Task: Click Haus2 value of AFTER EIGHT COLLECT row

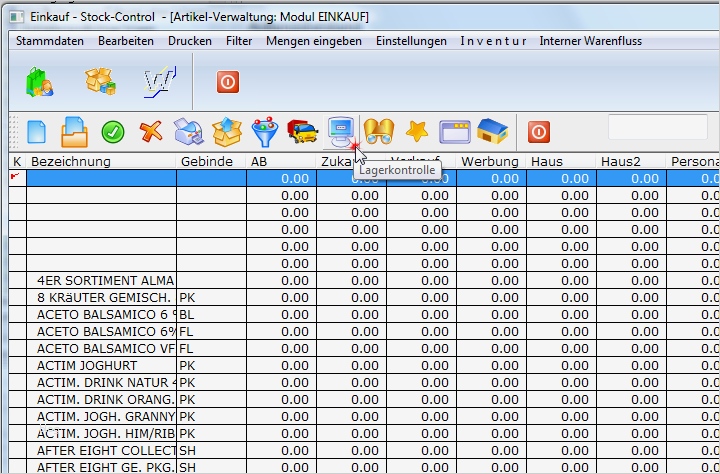Action: 631,451
